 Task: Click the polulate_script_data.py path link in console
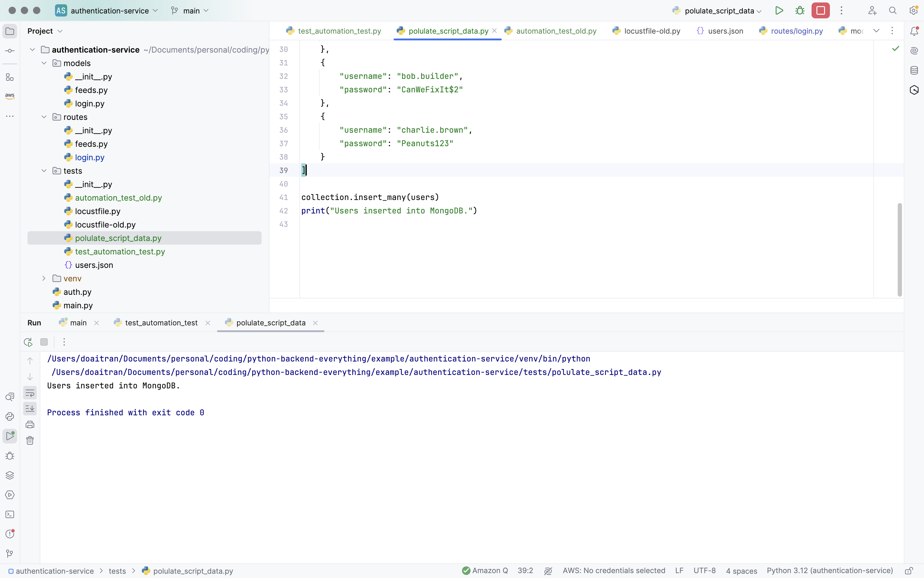coord(356,372)
